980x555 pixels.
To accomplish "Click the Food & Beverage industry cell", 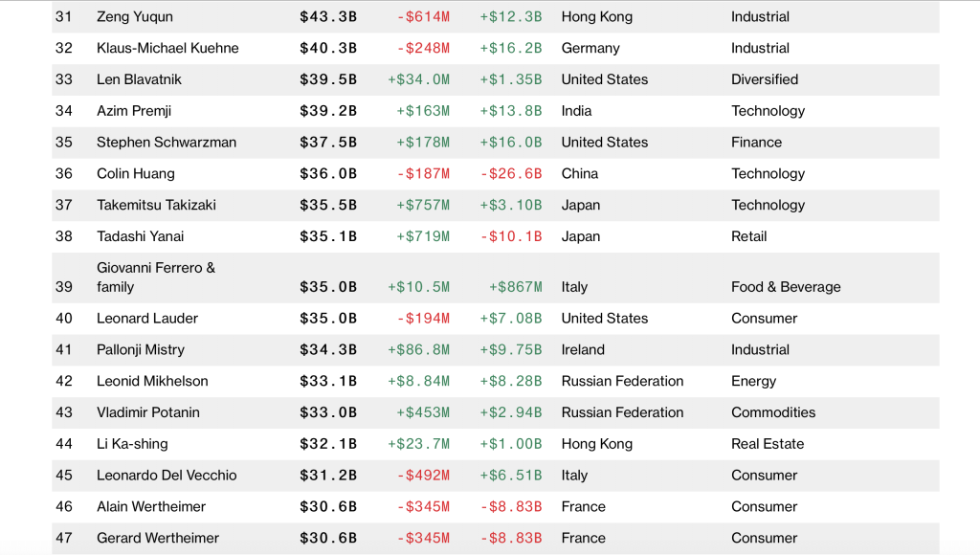I will [x=786, y=287].
